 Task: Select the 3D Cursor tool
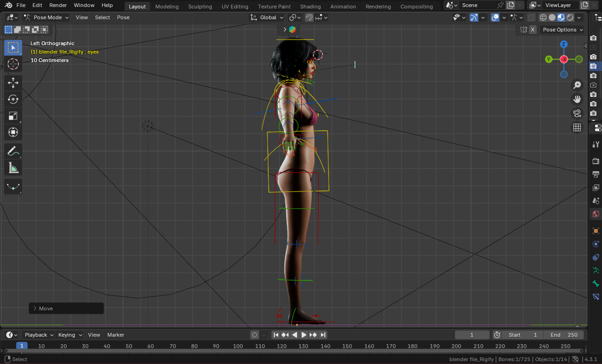(x=13, y=64)
